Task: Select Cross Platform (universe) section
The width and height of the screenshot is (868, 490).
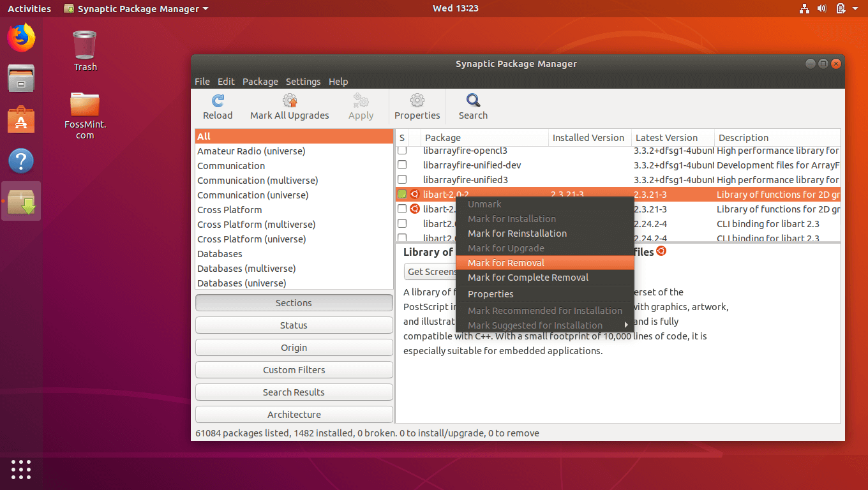Action: pos(294,239)
